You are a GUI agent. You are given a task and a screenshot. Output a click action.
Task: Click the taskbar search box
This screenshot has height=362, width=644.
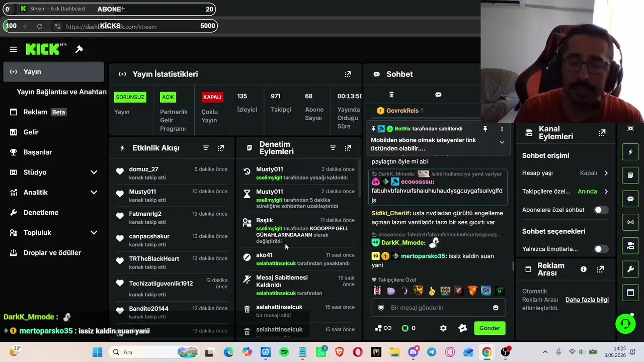154,352
